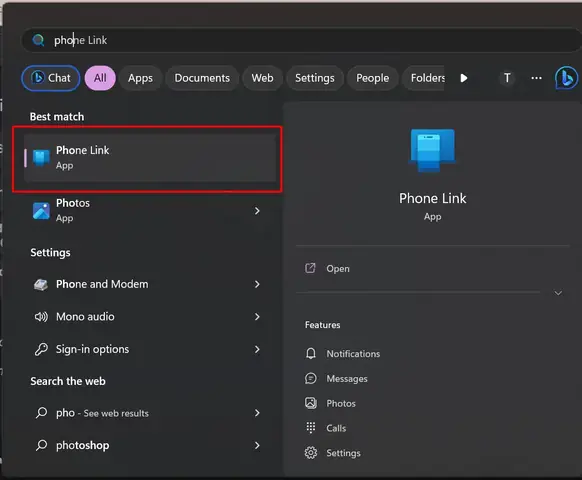Click the search magnifier icon in search box
Screen dimensions: 582x480
pyautogui.click(x=38, y=40)
